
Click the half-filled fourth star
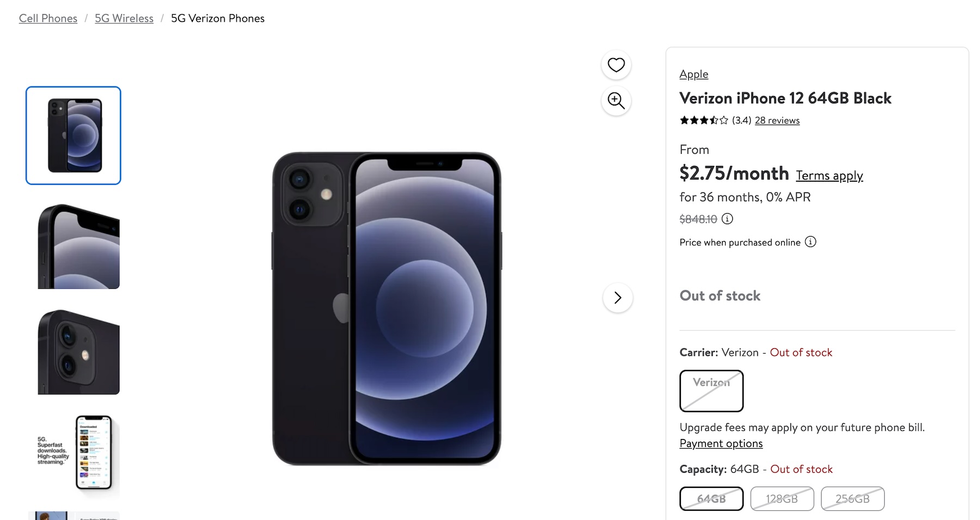pos(713,120)
